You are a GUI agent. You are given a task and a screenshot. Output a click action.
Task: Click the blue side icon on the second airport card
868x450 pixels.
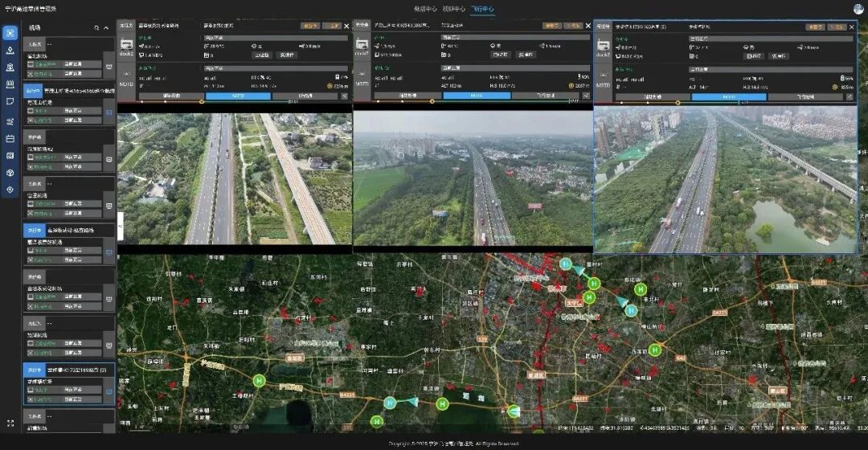pyautogui.click(x=109, y=112)
